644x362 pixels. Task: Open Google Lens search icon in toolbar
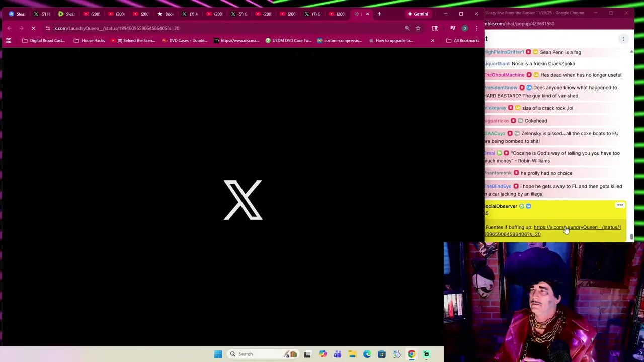click(x=435, y=28)
